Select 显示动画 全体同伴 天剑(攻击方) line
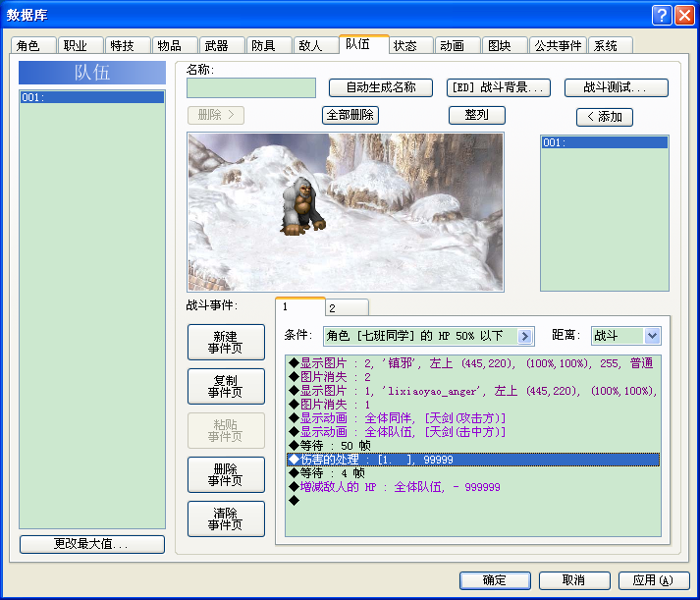This screenshot has height=600, width=700. pyautogui.click(x=473, y=418)
